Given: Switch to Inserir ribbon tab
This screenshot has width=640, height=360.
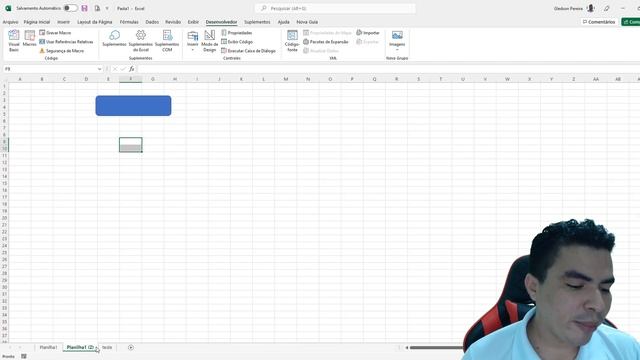Looking at the screenshot, I should click(63, 22).
